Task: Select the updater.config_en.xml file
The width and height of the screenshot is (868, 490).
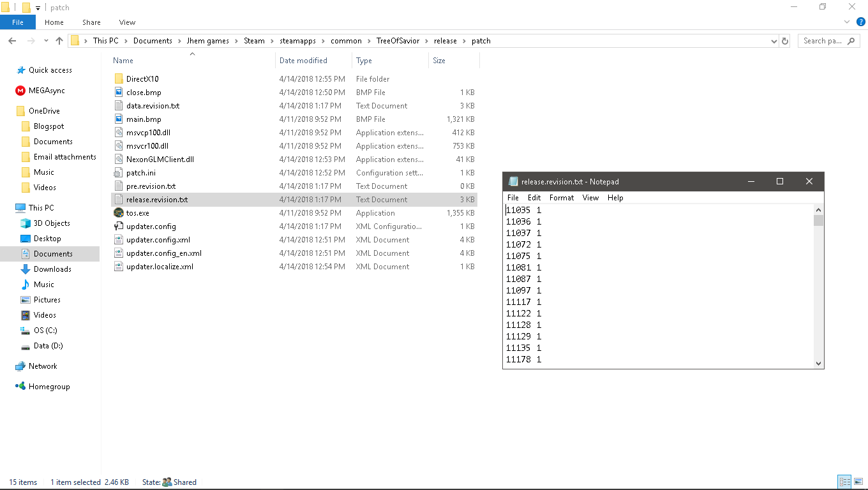Action: tap(163, 253)
